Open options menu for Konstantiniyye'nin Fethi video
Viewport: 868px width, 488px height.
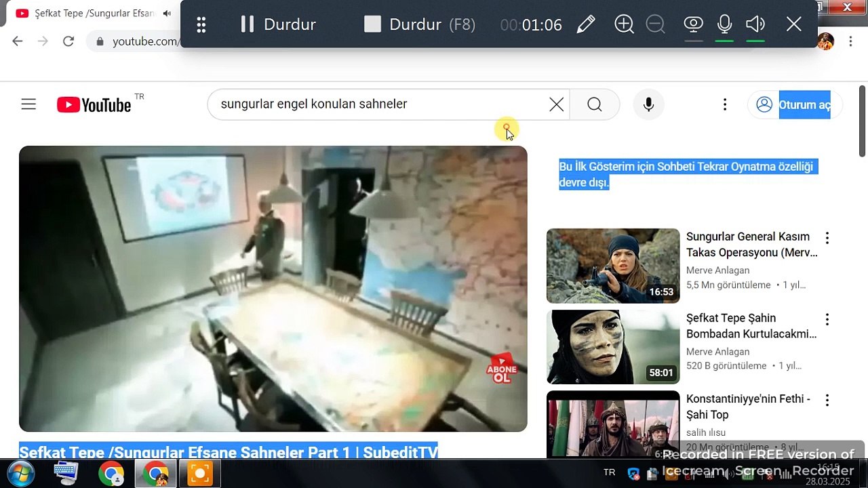[x=827, y=400]
